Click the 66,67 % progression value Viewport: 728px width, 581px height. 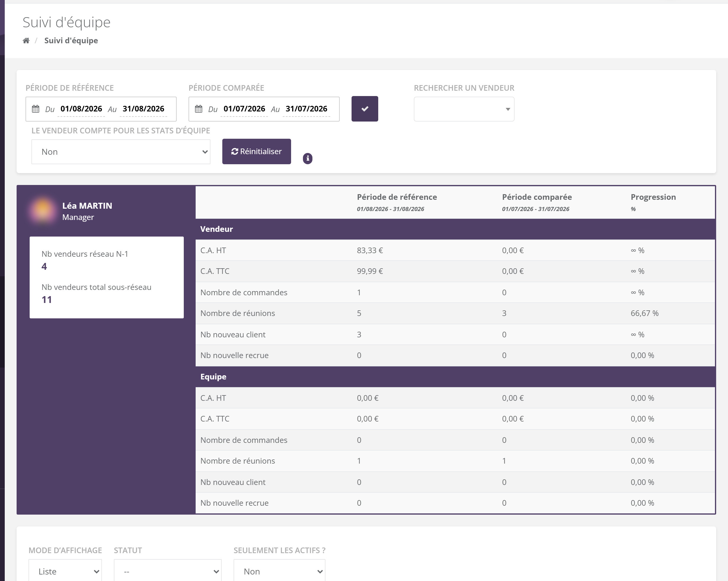pos(644,313)
